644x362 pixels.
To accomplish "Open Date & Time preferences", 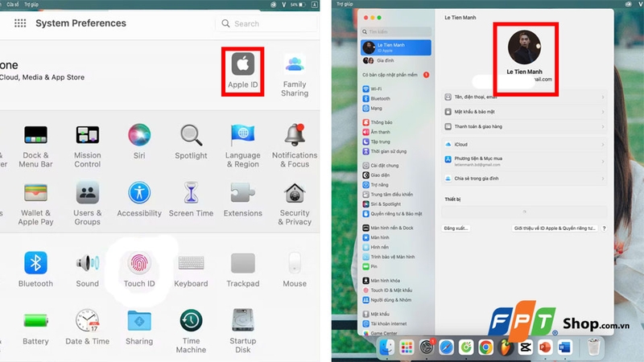I will (x=88, y=327).
